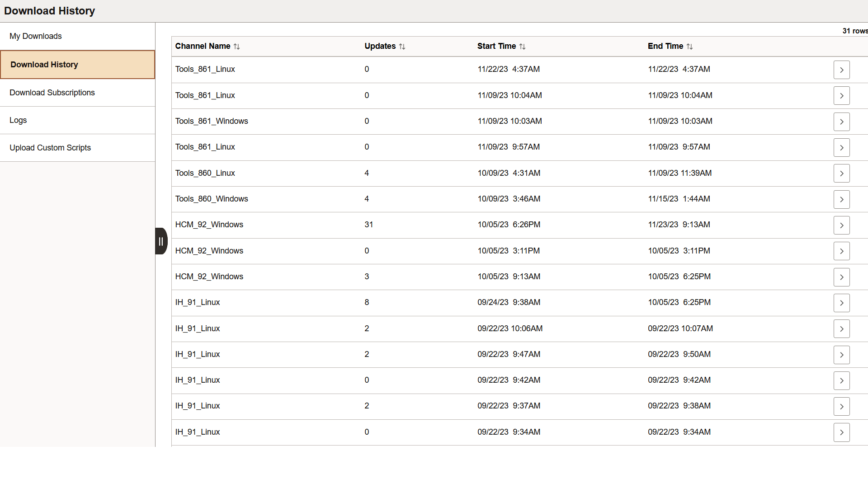The height and width of the screenshot is (488, 868).
Task: Collapse the left navigation panel
Action: (161, 241)
